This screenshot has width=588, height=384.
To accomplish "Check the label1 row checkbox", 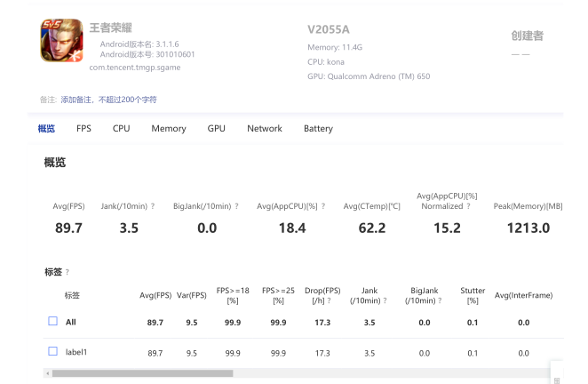I will point(53,351).
